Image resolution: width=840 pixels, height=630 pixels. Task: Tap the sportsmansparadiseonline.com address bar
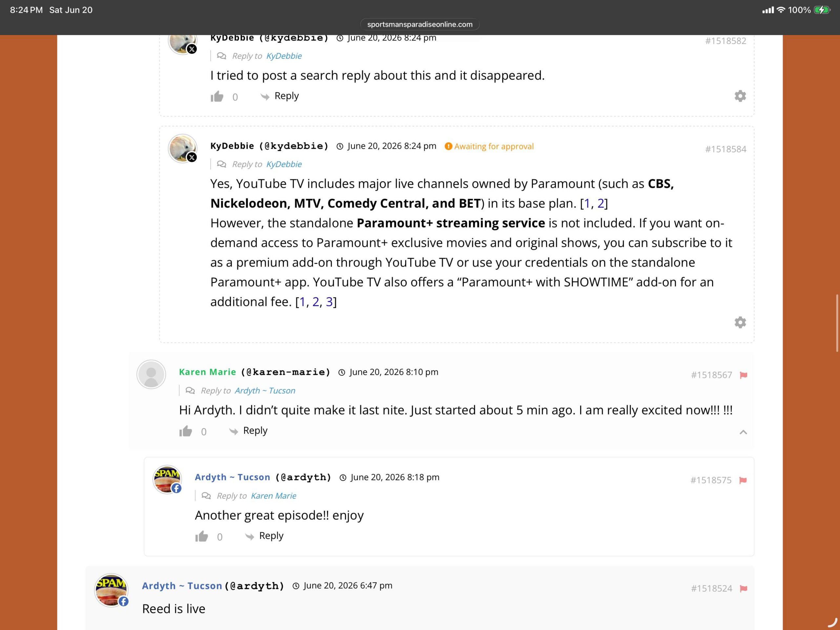pyautogui.click(x=420, y=24)
